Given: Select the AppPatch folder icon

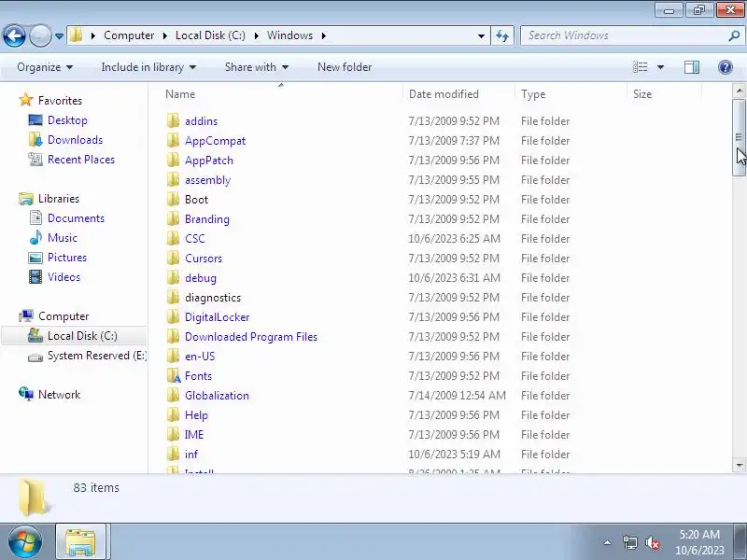Looking at the screenshot, I should pyautogui.click(x=174, y=160).
